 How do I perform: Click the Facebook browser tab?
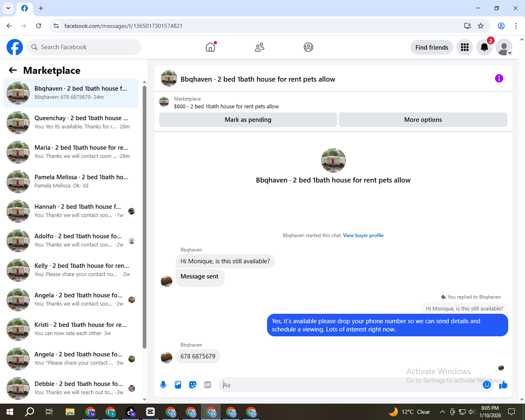pyautogui.click(x=25, y=8)
